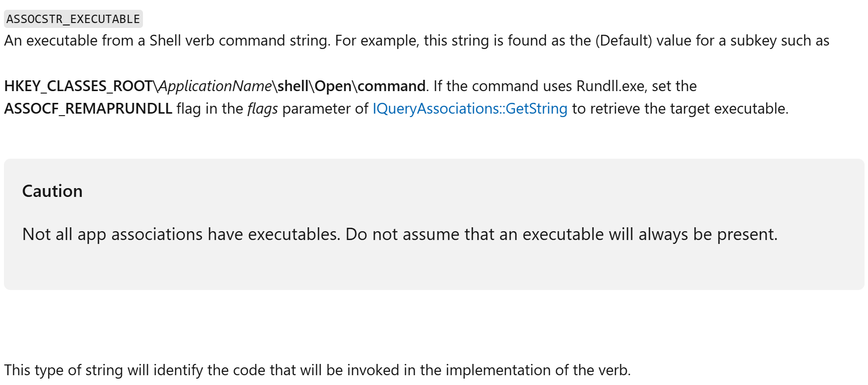The image size is (868, 385).
Task: Click the bold word shell in registry path
Action: 293,86
